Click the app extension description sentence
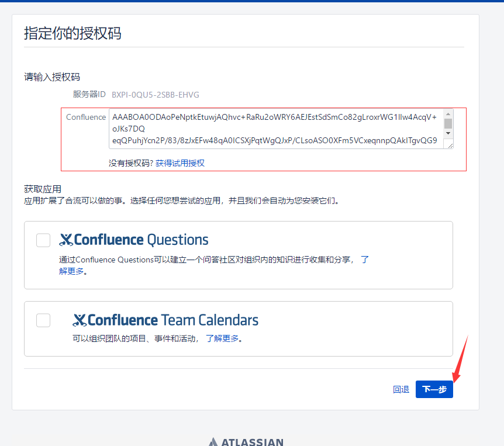This screenshot has height=446, width=504. click(182, 200)
